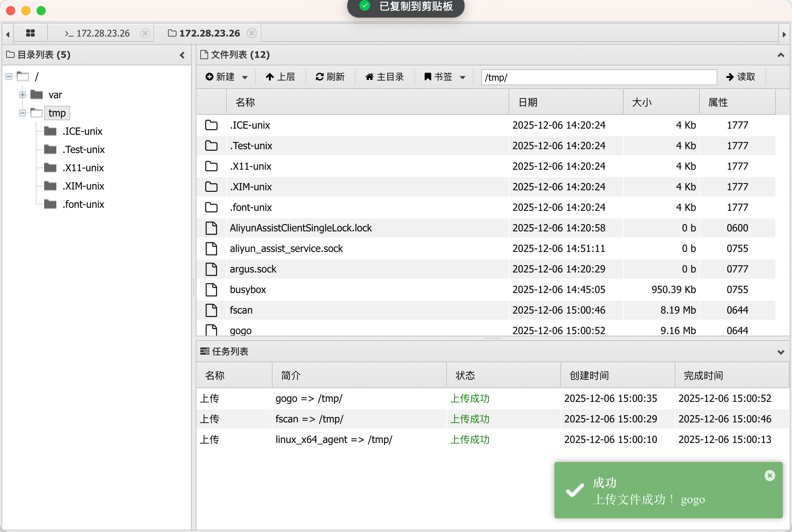Click the path input field /tmp/
Screen dimensions: 792x532
(599, 77)
